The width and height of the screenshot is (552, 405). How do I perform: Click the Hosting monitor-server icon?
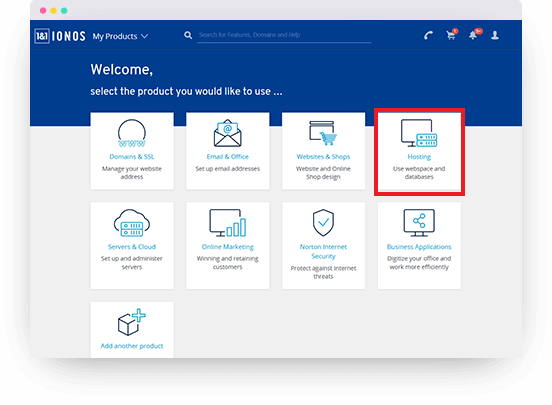419,133
